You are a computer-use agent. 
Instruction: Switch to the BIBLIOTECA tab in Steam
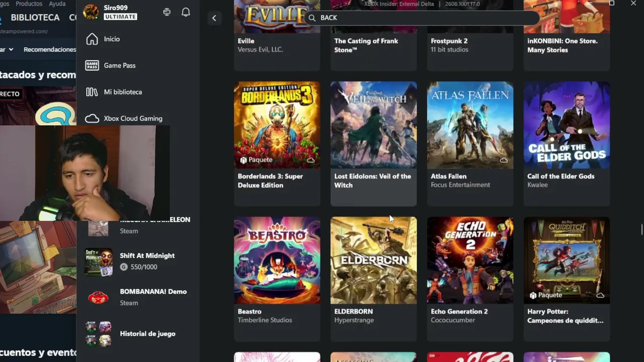[x=35, y=17]
